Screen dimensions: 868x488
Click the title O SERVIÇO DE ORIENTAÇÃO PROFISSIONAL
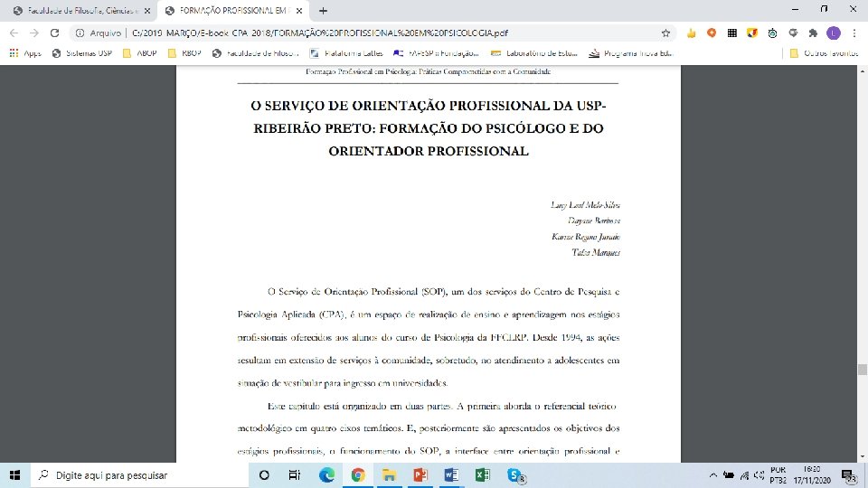429,128
